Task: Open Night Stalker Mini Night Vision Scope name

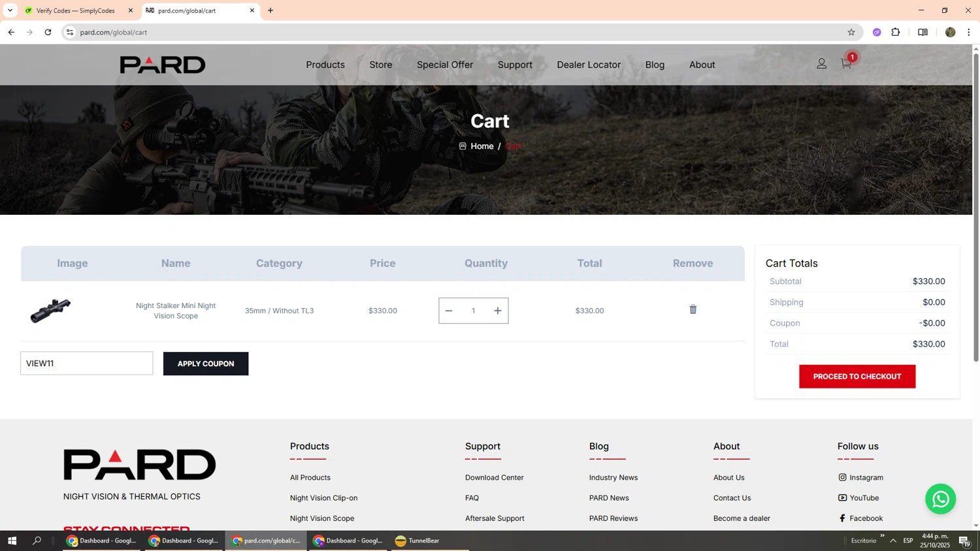Action: tap(176, 311)
